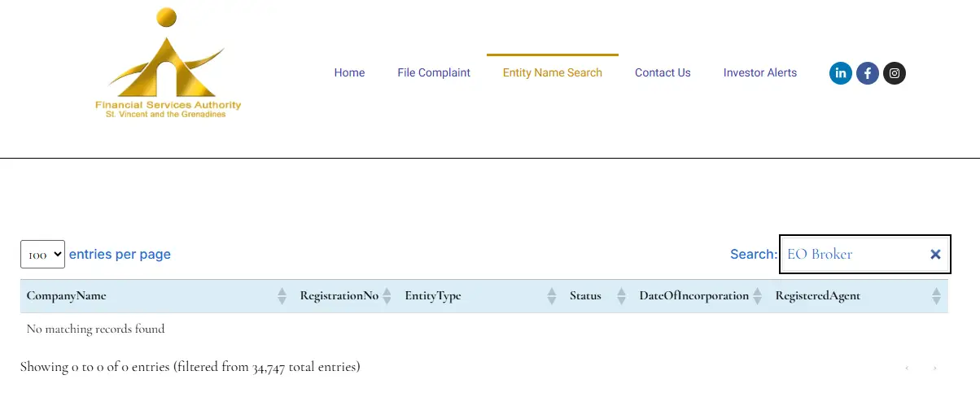
Task: Clear the search box with the X
Action: click(935, 255)
